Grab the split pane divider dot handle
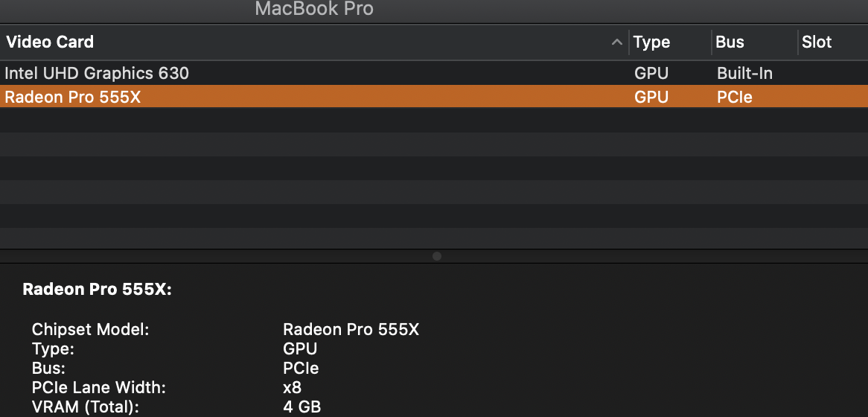868x417 pixels. [437, 256]
